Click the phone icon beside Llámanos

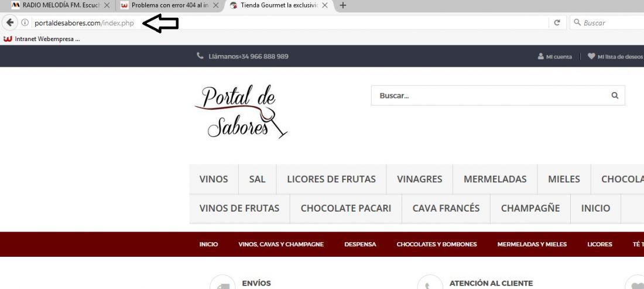pos(200,56)
